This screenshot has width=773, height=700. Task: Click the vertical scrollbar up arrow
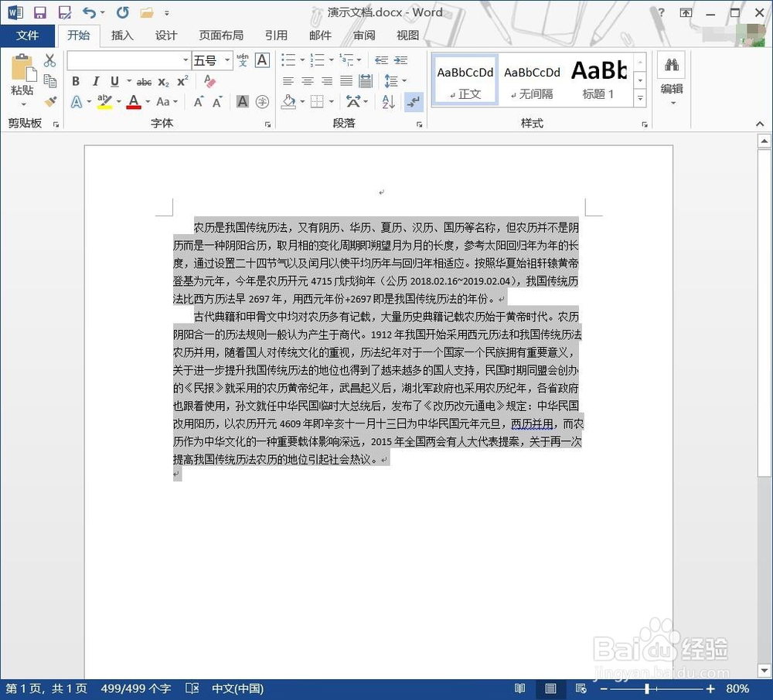pyautogui.click(x=764, y=141)
